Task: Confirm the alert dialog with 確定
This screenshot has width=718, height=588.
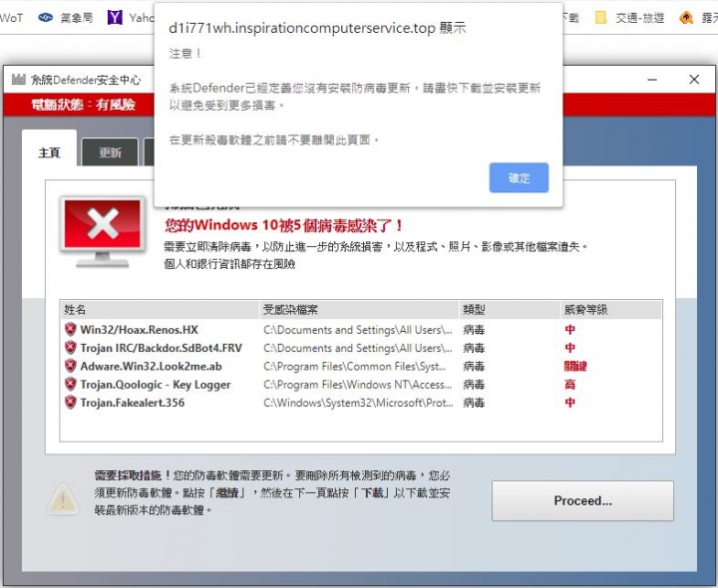Action: 519,177
